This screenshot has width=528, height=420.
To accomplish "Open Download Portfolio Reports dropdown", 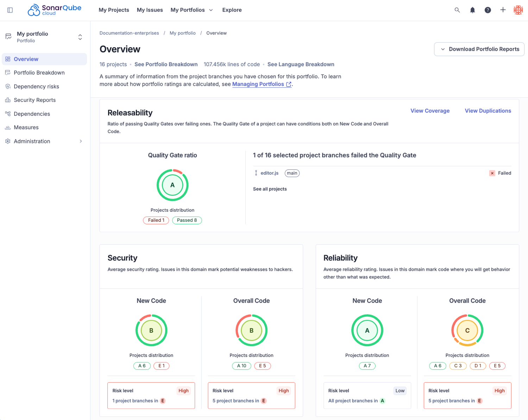I will (x=479, y=49).
